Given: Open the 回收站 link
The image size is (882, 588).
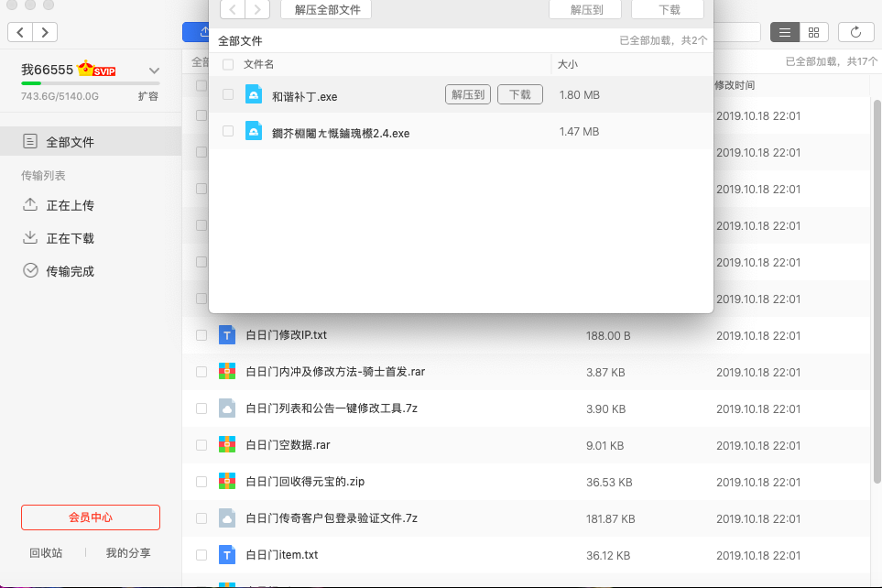Looking at the screenshot, I should pos(46,553).
